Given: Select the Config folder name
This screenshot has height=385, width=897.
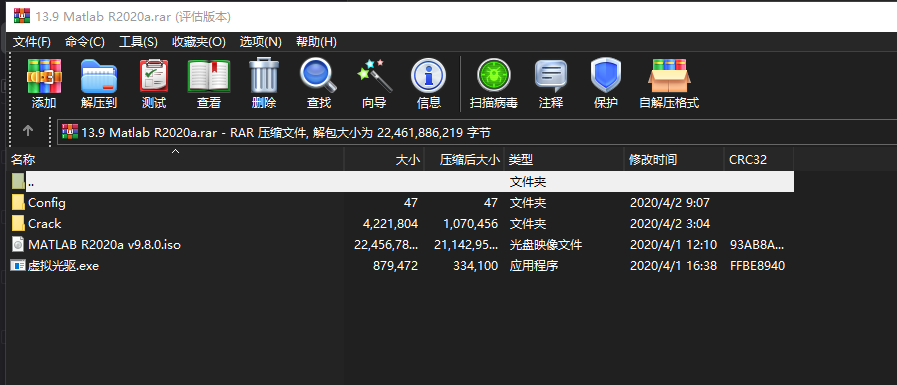Looking at the screenshot, I should click(x=47, y=203).
